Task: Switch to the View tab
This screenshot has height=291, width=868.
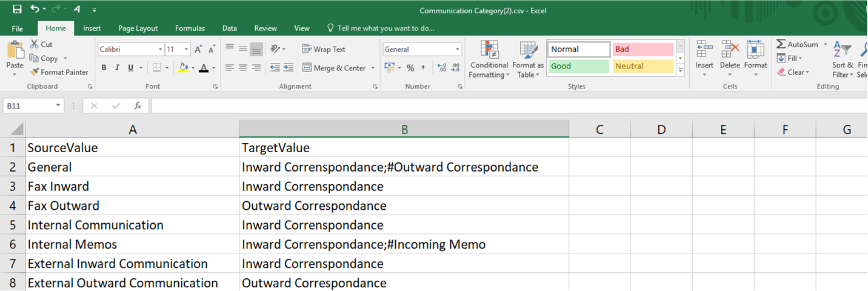Action: coord(302,28)
